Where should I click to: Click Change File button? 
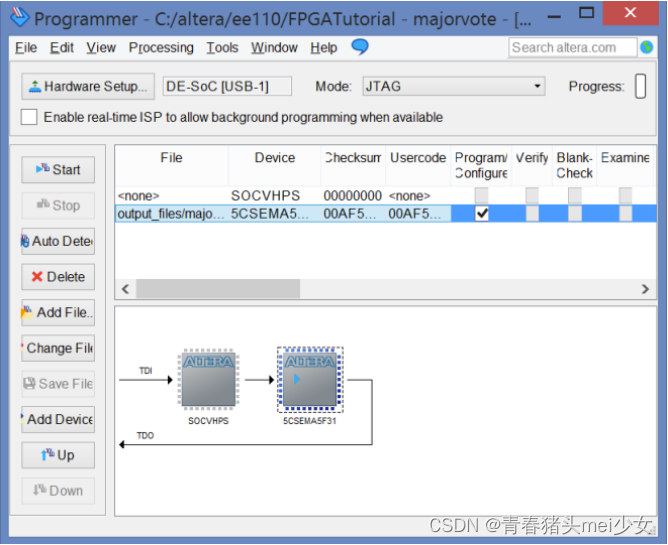coord(58,348)
